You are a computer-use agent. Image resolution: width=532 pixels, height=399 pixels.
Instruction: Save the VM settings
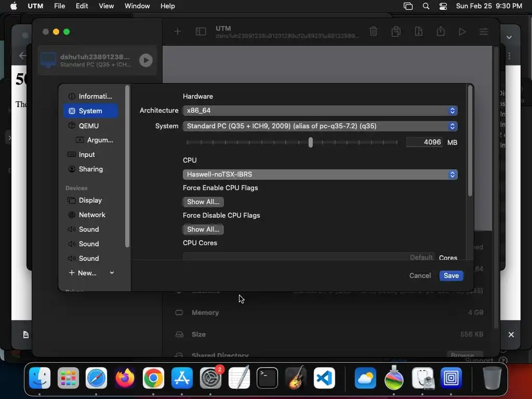[x=451, y=275]
